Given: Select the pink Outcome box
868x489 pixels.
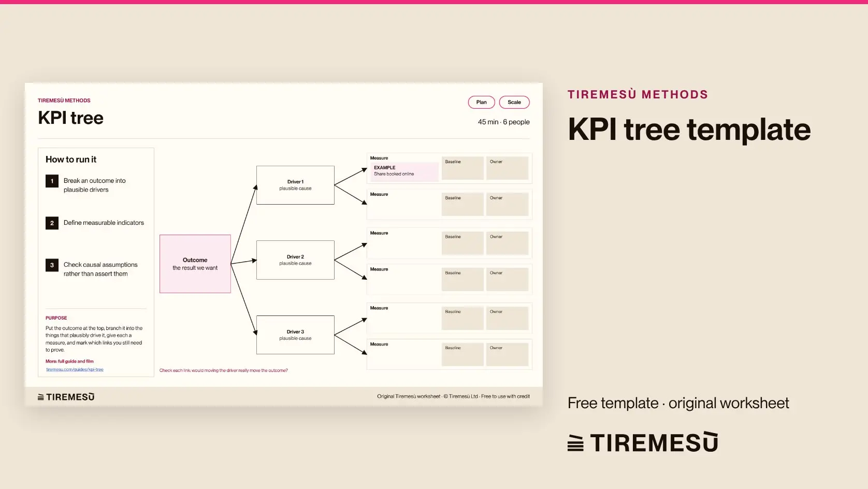Looking at the screenshot, I should tap(195, 264).
